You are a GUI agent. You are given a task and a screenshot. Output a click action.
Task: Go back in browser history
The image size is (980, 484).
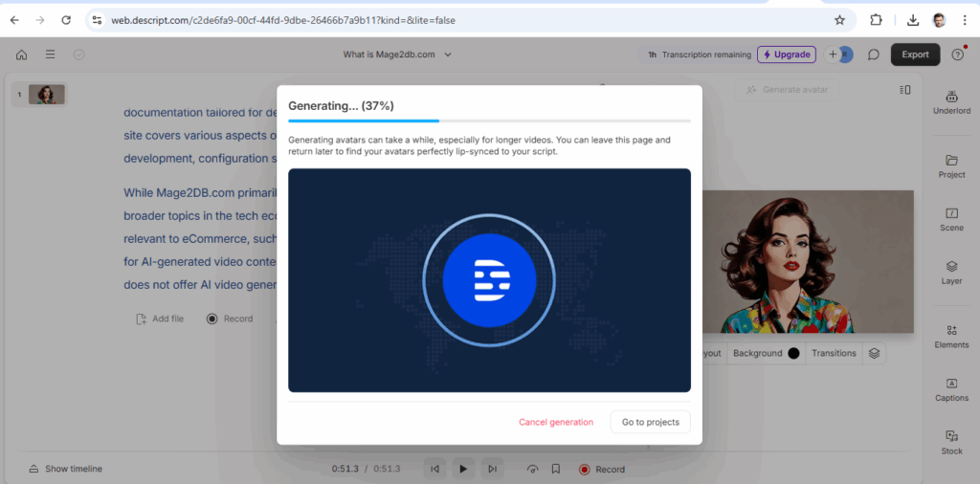[x=14, y=20]
